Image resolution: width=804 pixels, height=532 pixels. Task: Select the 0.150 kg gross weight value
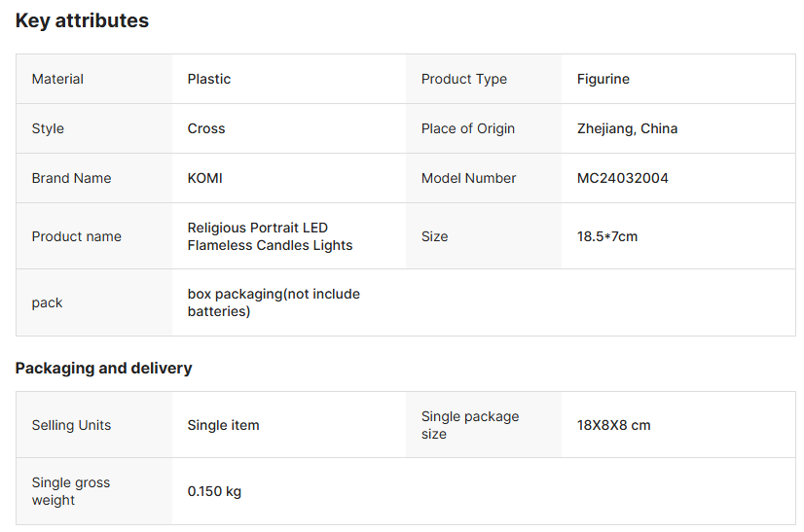tap(214, 491)
